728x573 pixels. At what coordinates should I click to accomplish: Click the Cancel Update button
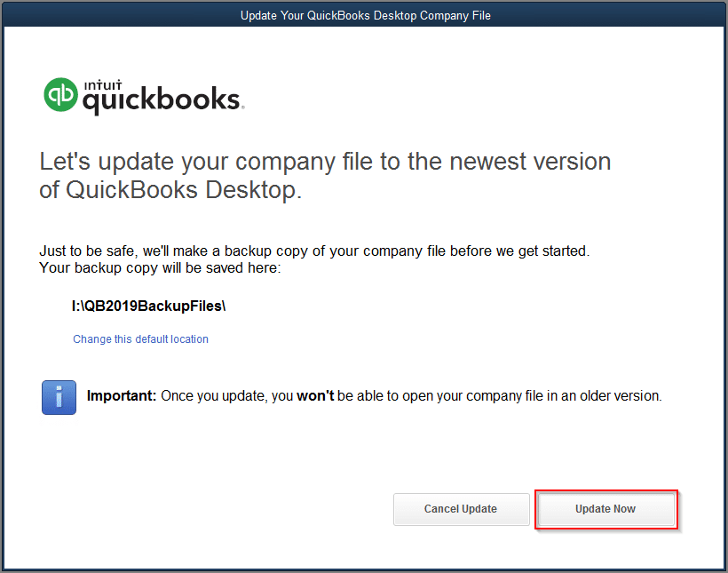click(461, 509)
